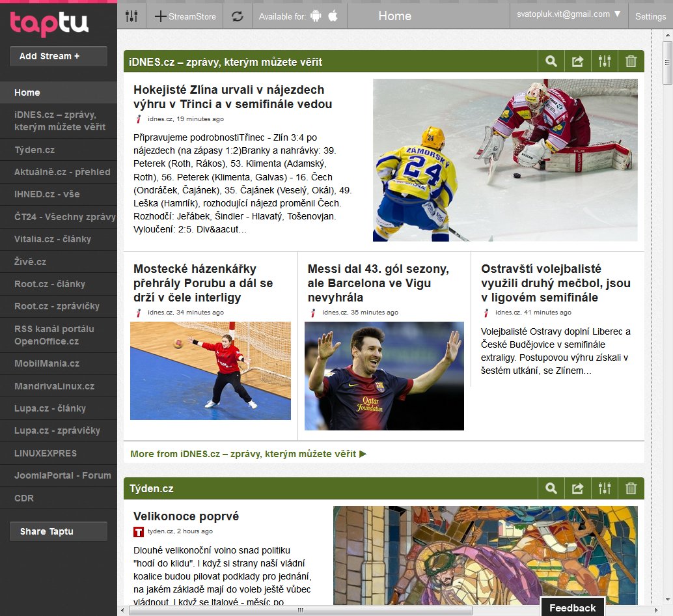
Task: Delete the iDNES.cz stream with trash icon
Action: (631, 62)
